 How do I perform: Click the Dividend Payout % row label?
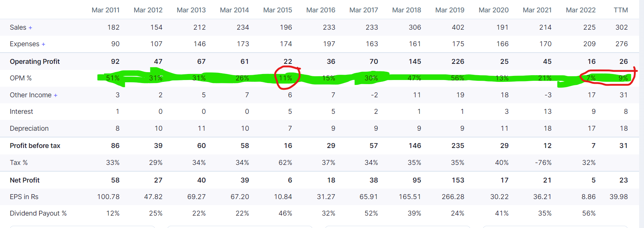38,213
